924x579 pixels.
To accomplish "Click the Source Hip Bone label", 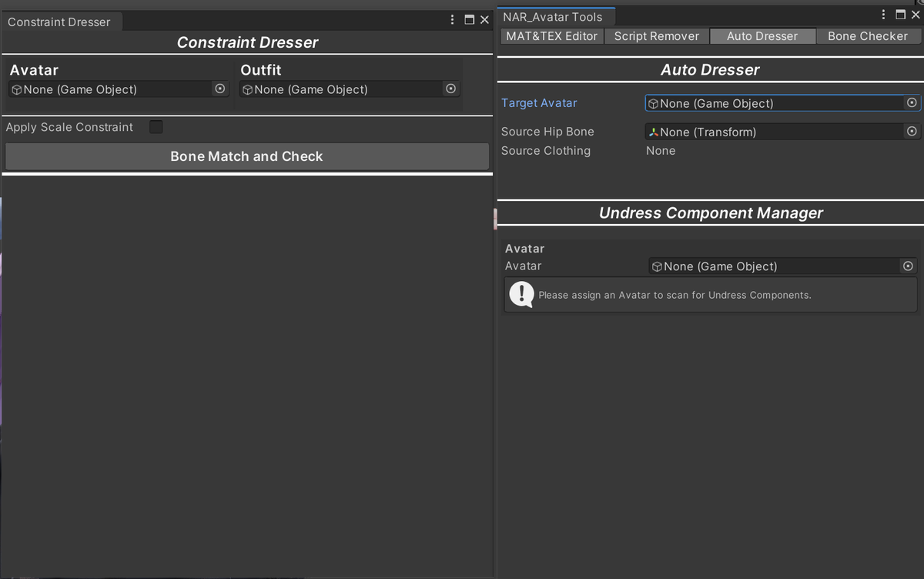I will tap(547, 132).
